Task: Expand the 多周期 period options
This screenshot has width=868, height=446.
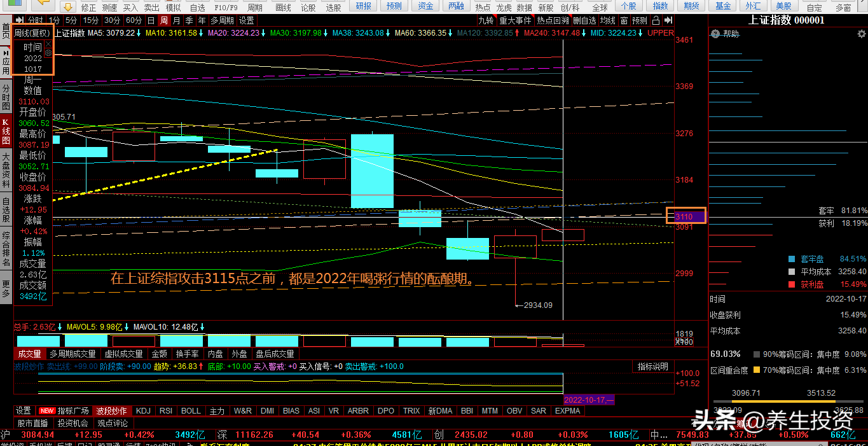Action: pyautogui.click(x=222, y=20)
